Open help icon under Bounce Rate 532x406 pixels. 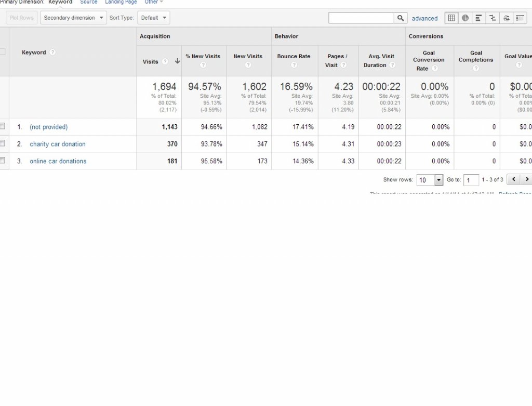(294, 65)
